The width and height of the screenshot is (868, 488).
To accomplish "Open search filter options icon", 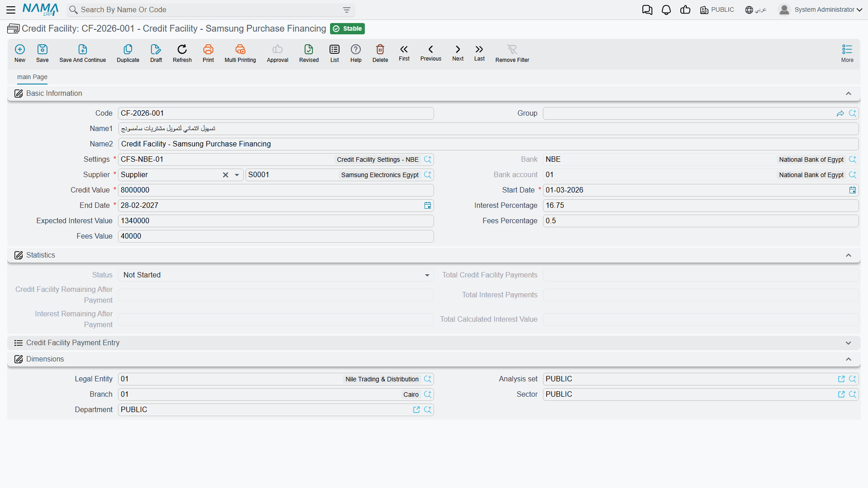I will click(x=347, y=10).
